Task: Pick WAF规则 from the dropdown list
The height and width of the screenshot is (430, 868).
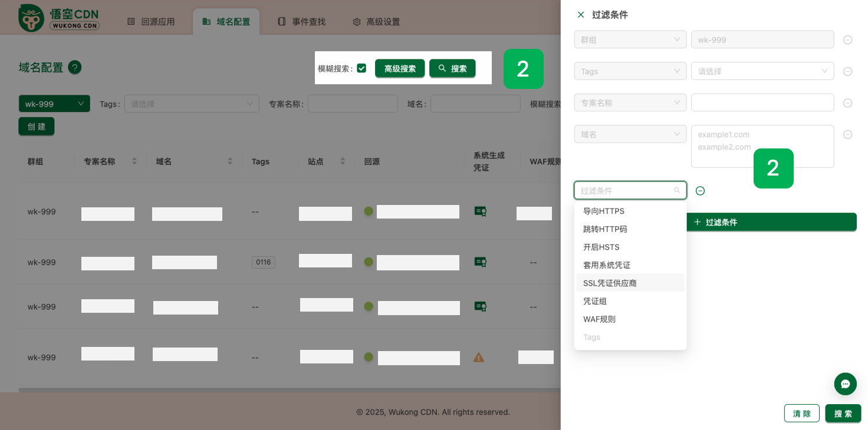Action: coord(599,319)
